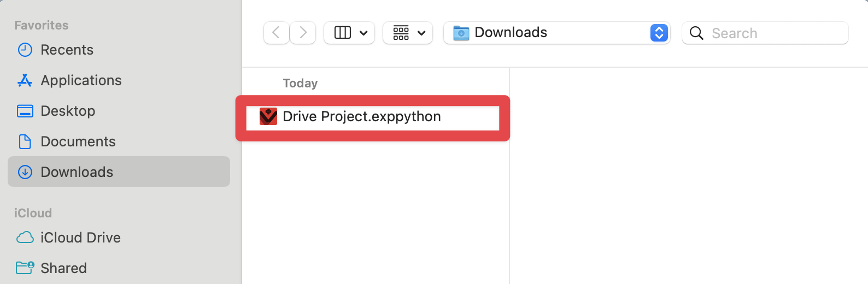Click the group-by grid icon

[x=401, y=33]
